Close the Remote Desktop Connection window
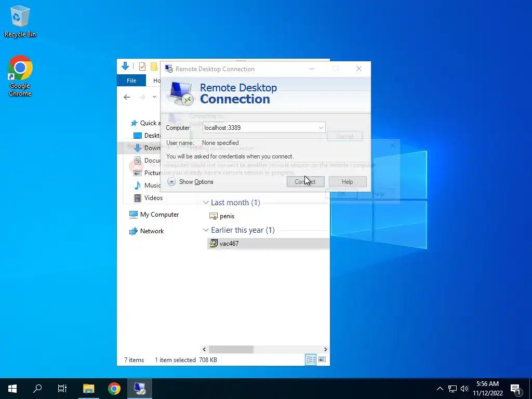532x399 pixels. click(359, 69)
